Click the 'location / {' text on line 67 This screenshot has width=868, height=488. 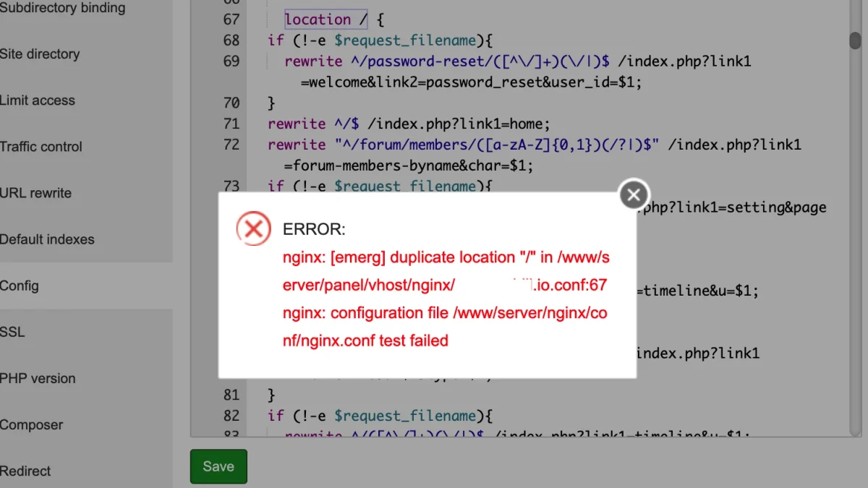tap(335, 20)
